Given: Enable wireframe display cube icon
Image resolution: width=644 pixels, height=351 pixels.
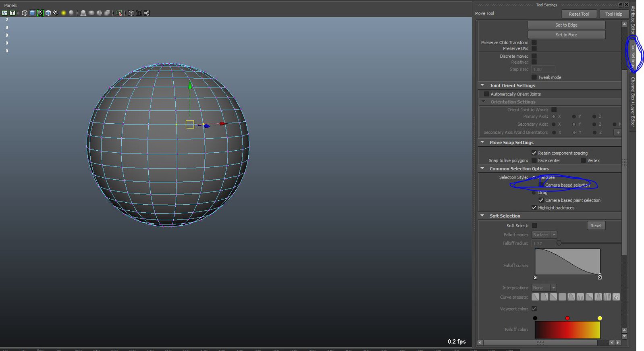Looking at the screenshot, I should (25, 13).
